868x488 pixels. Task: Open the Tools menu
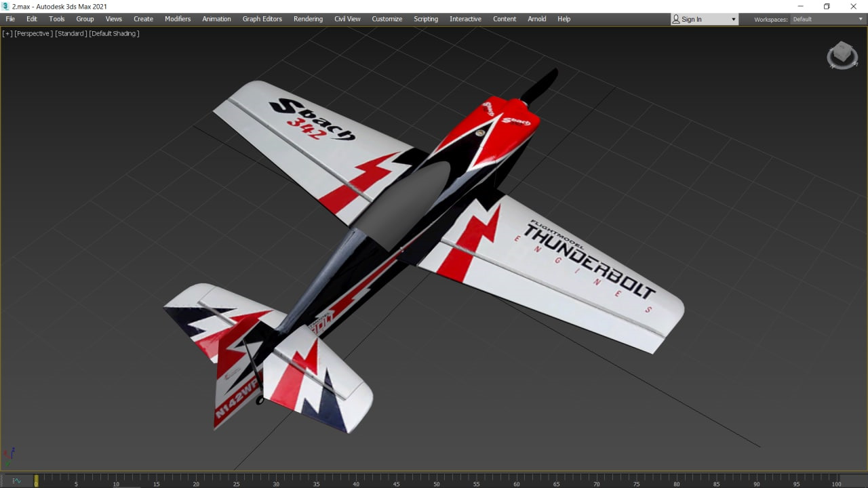(x=57, y=19)
